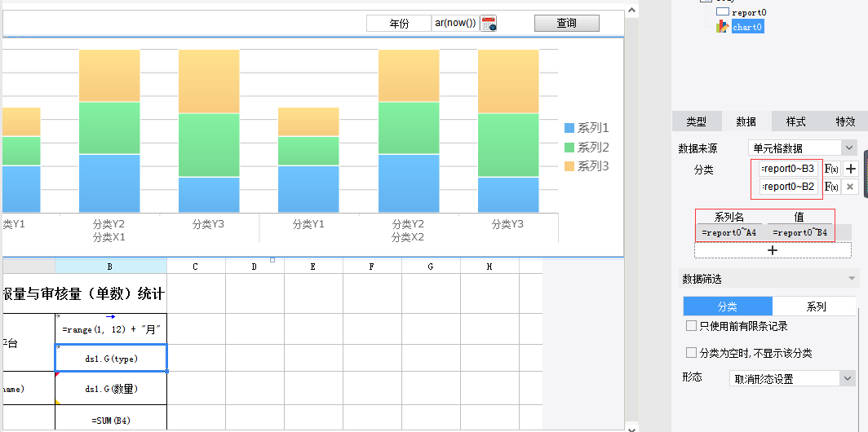Click the report0 block icon in tree

tap(723, 11)
